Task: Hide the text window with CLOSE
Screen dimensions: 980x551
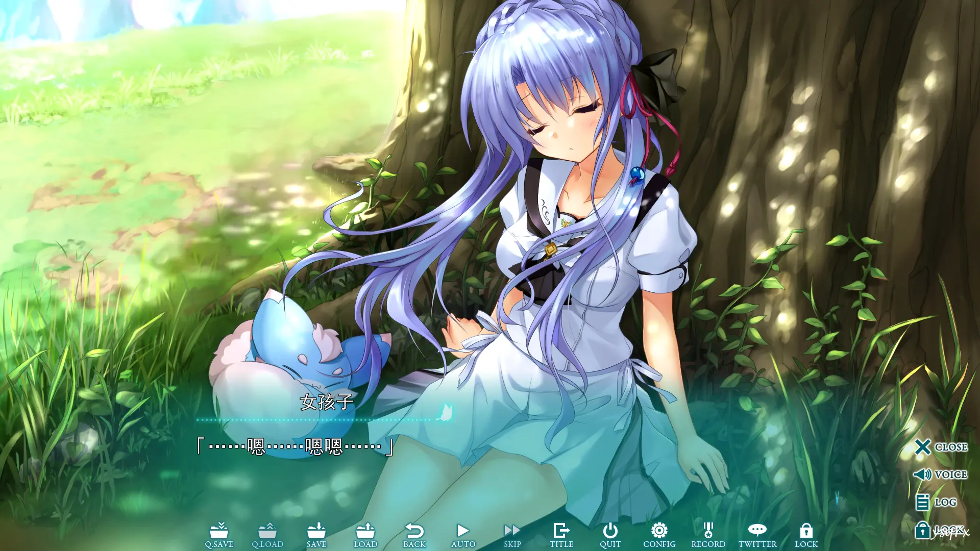Action: 941,447
